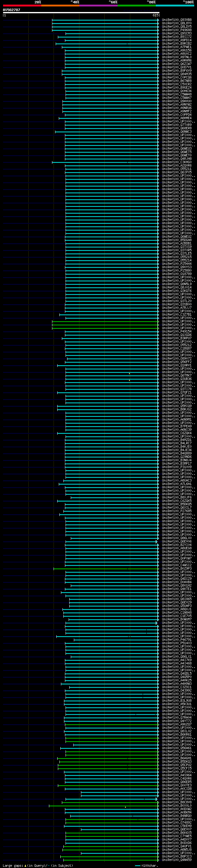Select hit label UniRef100_A8HME4
Image resolution: width=197 pixels, height=868 pixels.
coord(177,118)
